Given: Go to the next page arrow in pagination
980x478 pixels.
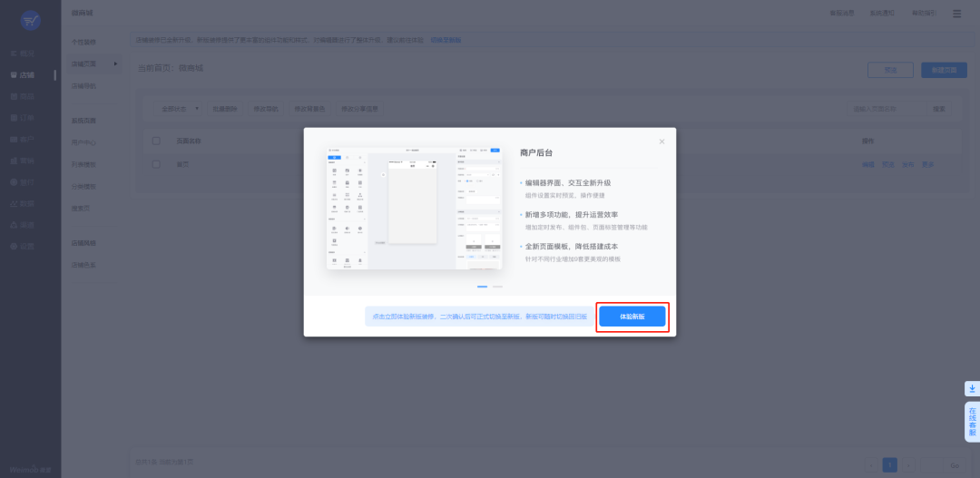Looking at the screenshot, I should click(908, 465).
